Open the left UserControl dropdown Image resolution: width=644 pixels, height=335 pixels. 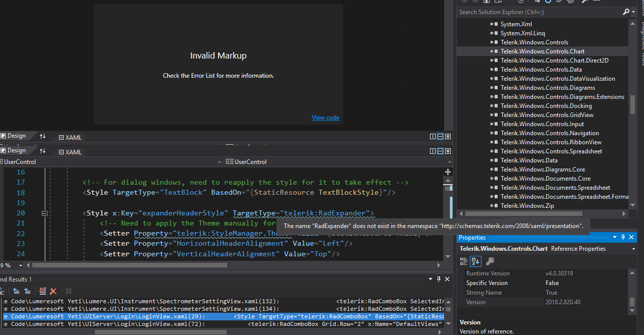(x=219, y=162)
